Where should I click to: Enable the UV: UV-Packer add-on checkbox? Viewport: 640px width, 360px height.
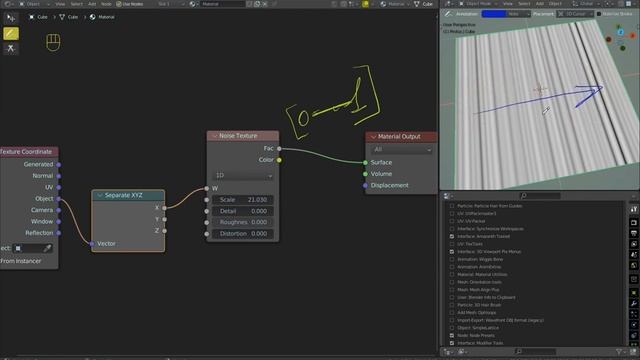tap(451, 221)
